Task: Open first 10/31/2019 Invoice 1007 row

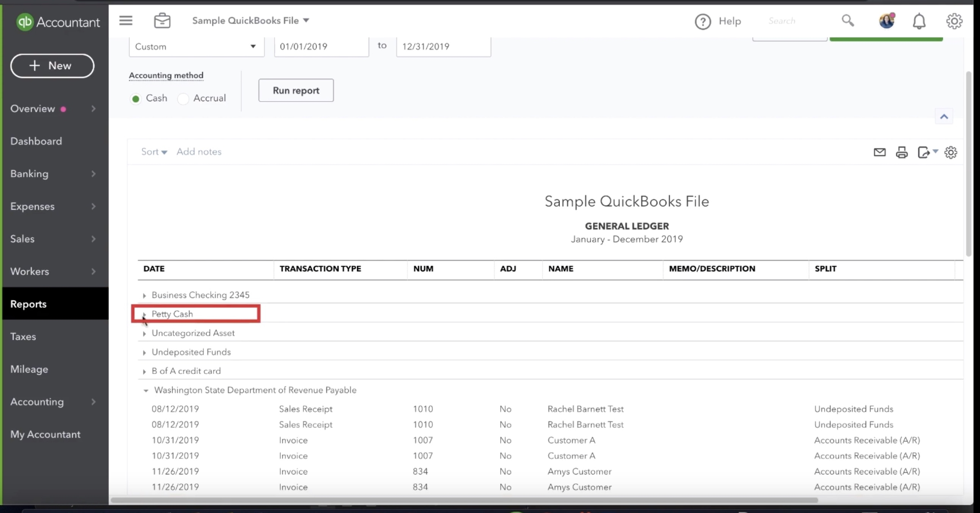Action: (550, 441)
